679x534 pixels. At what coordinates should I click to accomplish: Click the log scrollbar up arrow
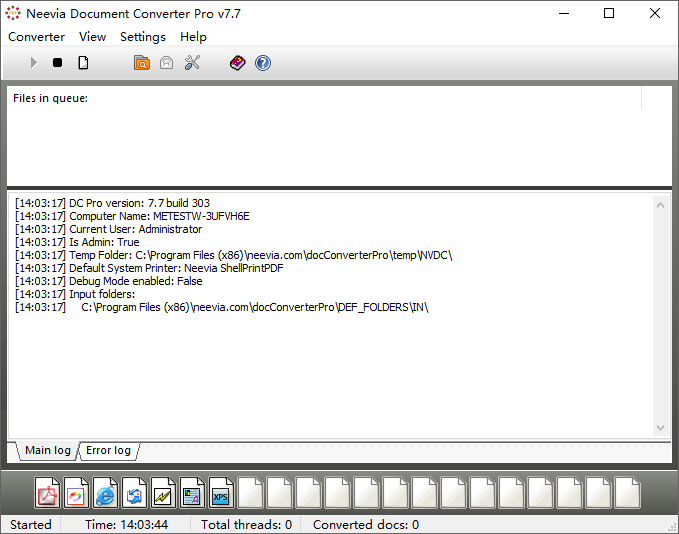(x=660, y=205)
